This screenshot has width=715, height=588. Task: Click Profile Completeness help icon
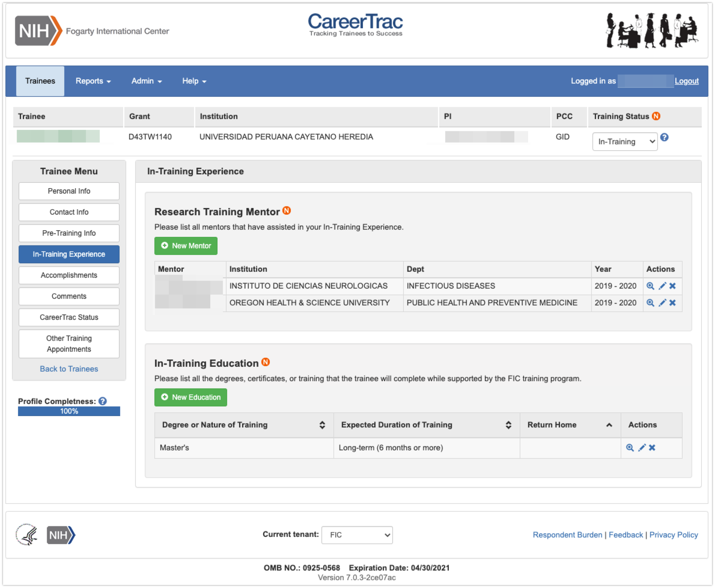pyautogui.click(x=102, y=401)
